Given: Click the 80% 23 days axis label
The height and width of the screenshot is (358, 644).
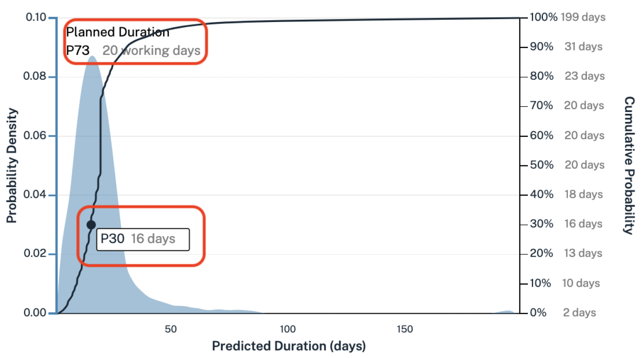Looking at the screenshot, I should 567,76.
